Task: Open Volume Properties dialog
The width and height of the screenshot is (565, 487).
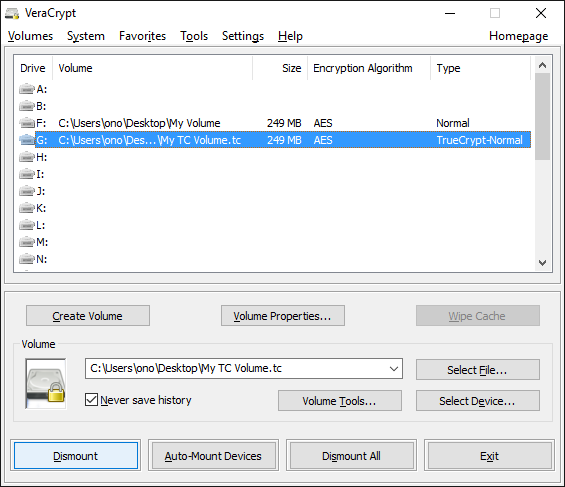Action: pos(282,316)
